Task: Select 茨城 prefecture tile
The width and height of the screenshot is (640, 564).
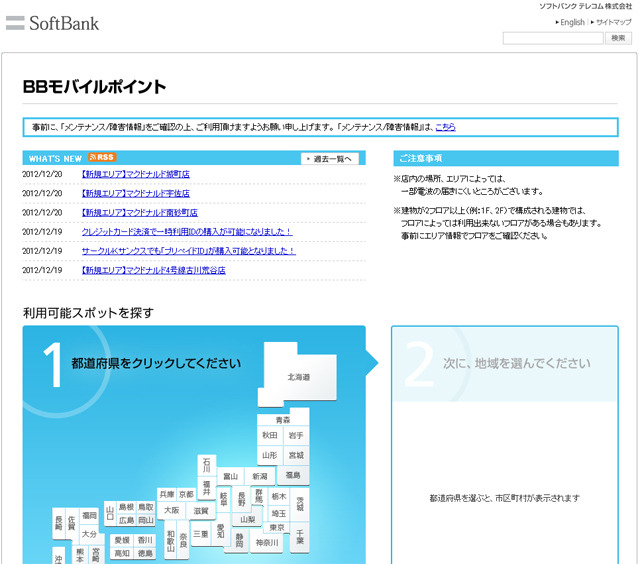Action: tap(300, 504)
